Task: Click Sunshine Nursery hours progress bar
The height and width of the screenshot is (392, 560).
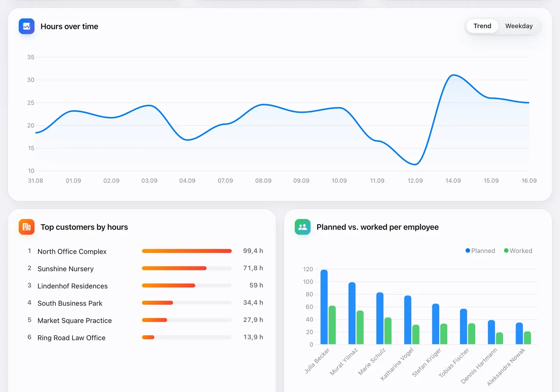Action: [187, 268]
